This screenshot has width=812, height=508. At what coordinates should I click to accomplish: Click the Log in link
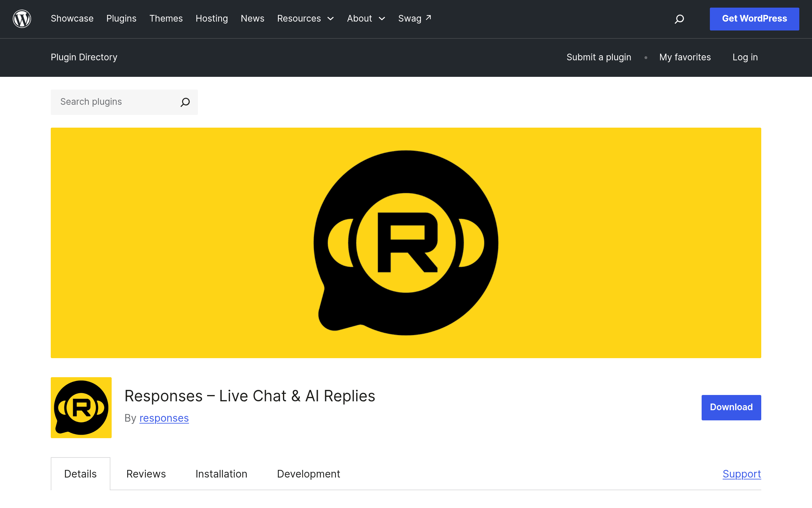(x=745, y=57)
